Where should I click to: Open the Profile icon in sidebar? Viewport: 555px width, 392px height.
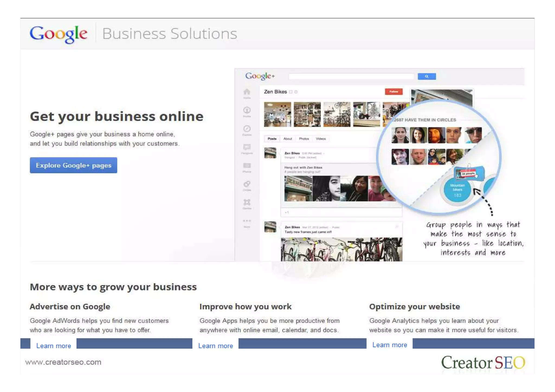click(247, 111)
